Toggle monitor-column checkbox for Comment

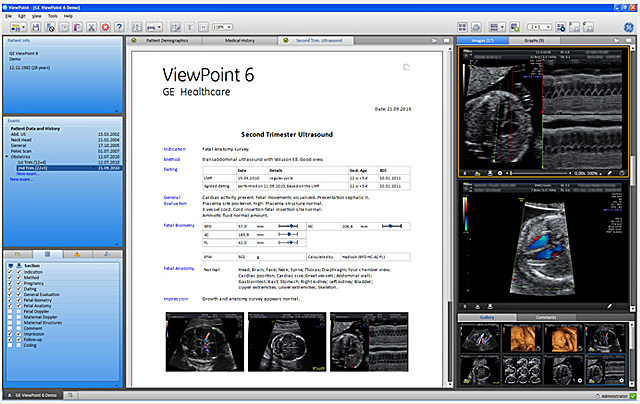pos(10,328)
